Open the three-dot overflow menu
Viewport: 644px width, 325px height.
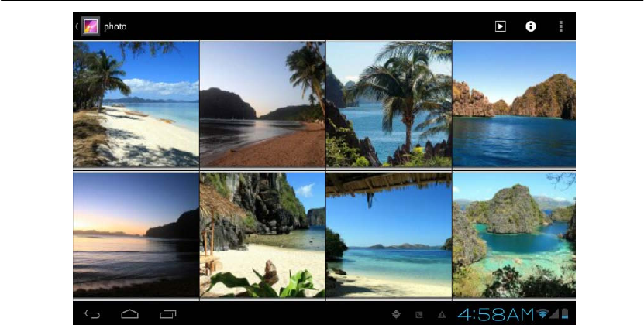[560, 26]
